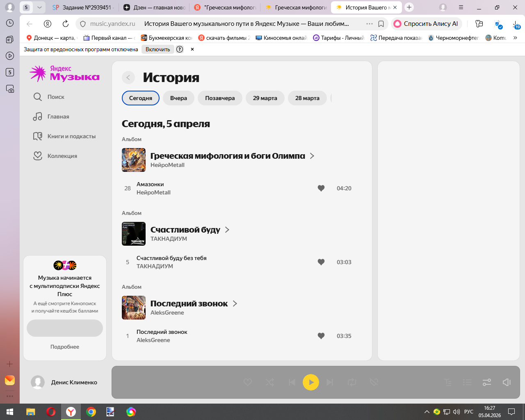Show lyrics from the player bar
Screen dimensions: 525x420
pos(448,382)
